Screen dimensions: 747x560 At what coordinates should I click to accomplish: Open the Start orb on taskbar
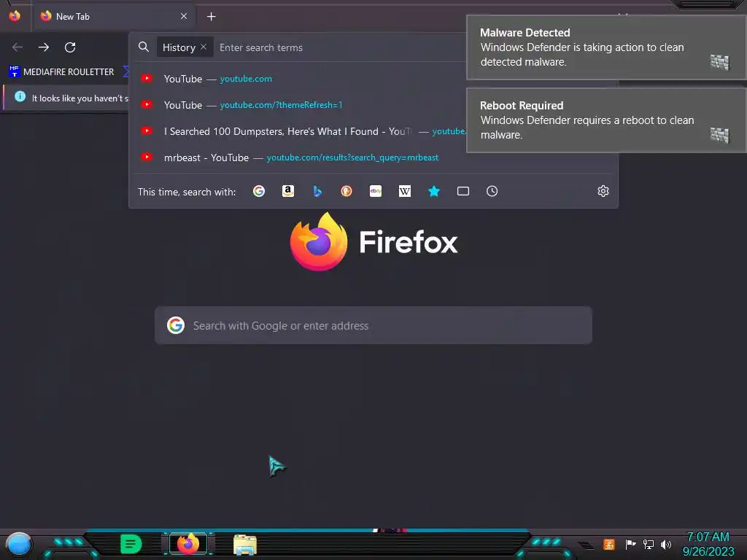coord(19,544)
